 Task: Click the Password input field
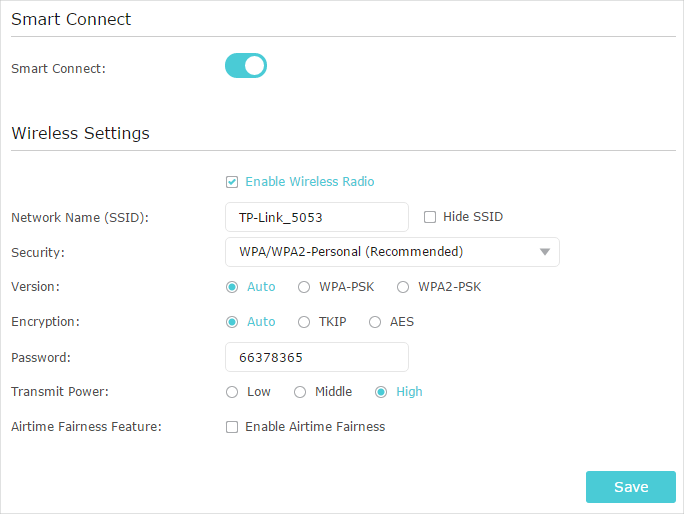point(317,357)
